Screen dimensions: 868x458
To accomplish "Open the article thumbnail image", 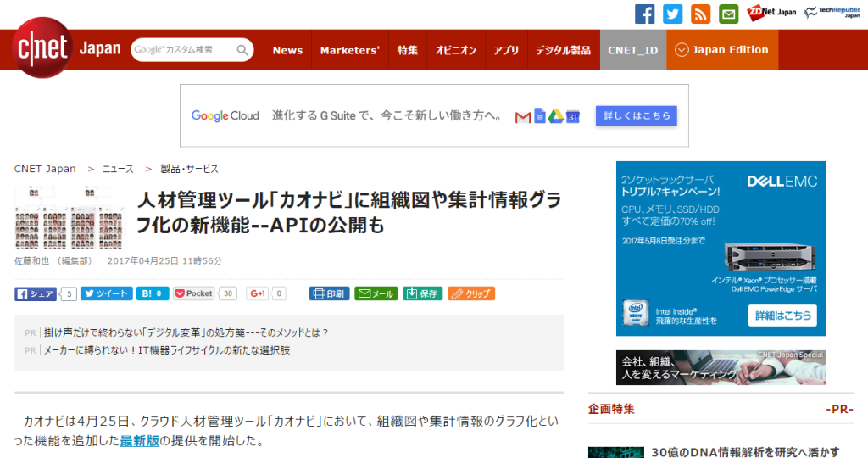I will (x=70, y=217).
